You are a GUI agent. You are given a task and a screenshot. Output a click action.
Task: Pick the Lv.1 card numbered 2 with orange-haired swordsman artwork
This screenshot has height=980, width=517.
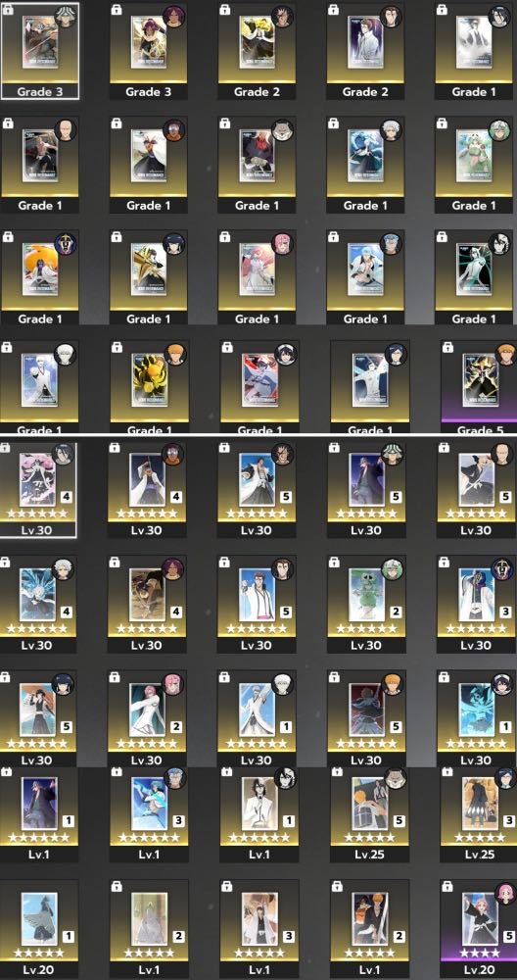[x=370, y=929]
